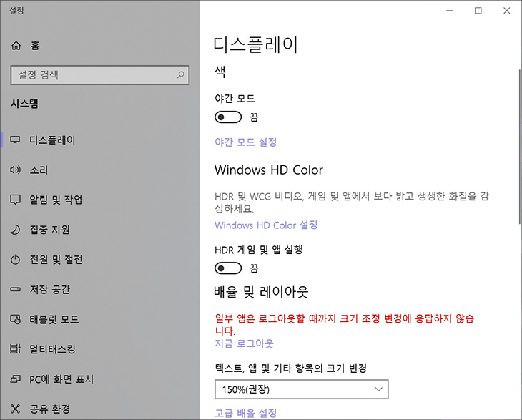Click the storage drive icon beside 저장 공간
The height and width of the screenshot is (420, 522).
[x=15, y=289]
